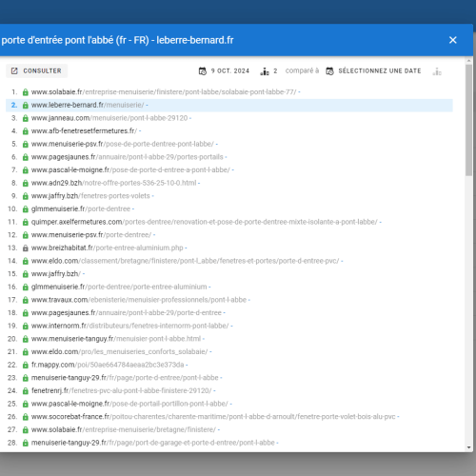Screen dimensions: 476x476
Task: Open the fenetrenrj.fr result link
Action: [x=121, y=390]
